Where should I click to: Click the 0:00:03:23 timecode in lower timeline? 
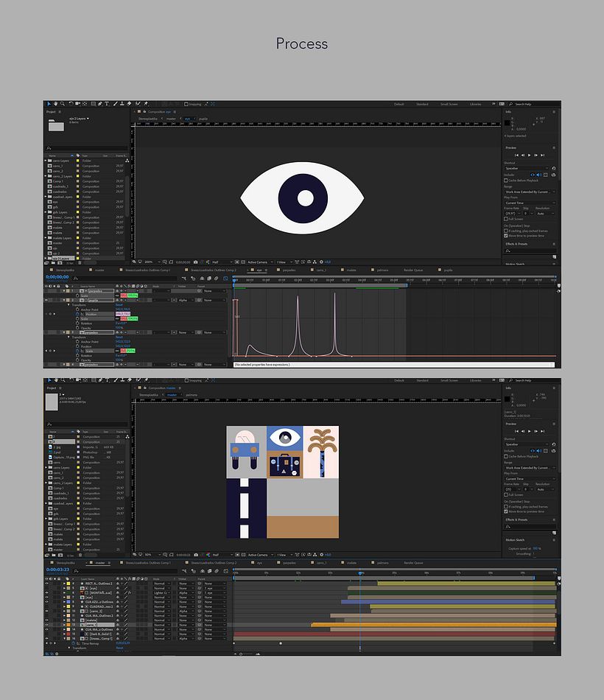57,570
